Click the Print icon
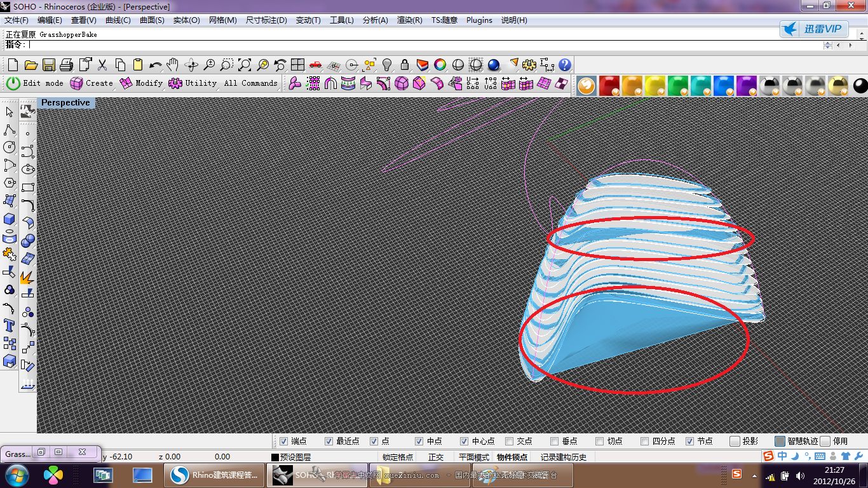Image resolution: width=868 pixels, height=488 pixels. [67, 65]
